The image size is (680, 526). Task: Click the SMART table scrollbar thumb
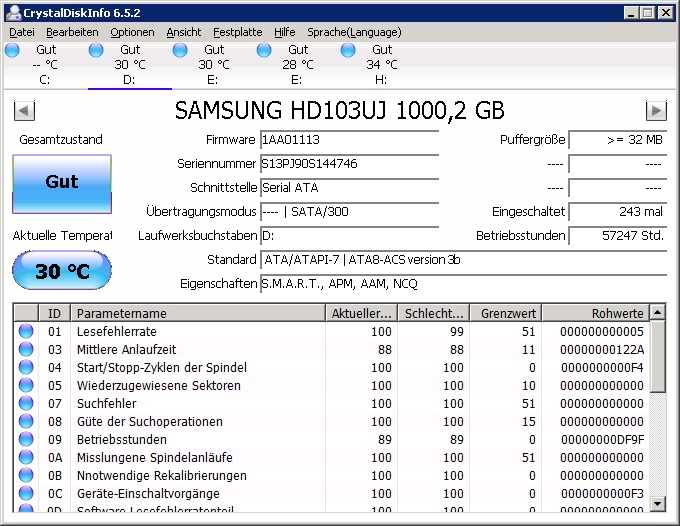tap(658, 356)
